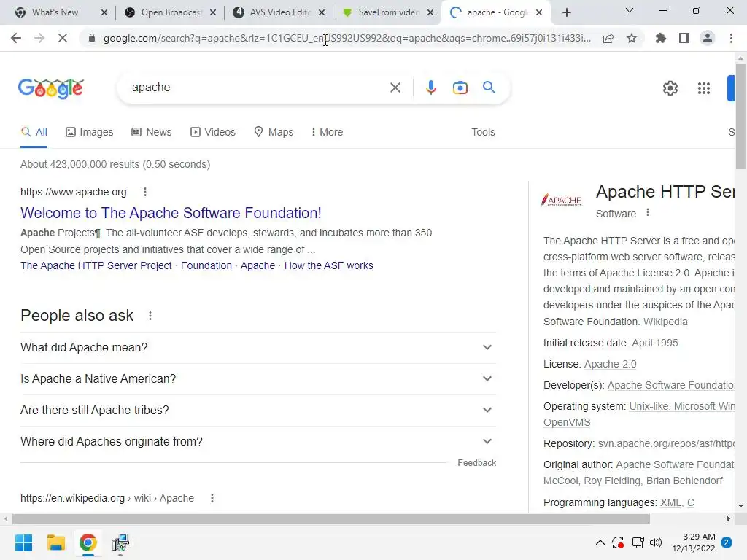The width and height of the screenshot is (747, 560).
Task: Open the tab search dropdown arrow
Action: coord(630,10)
